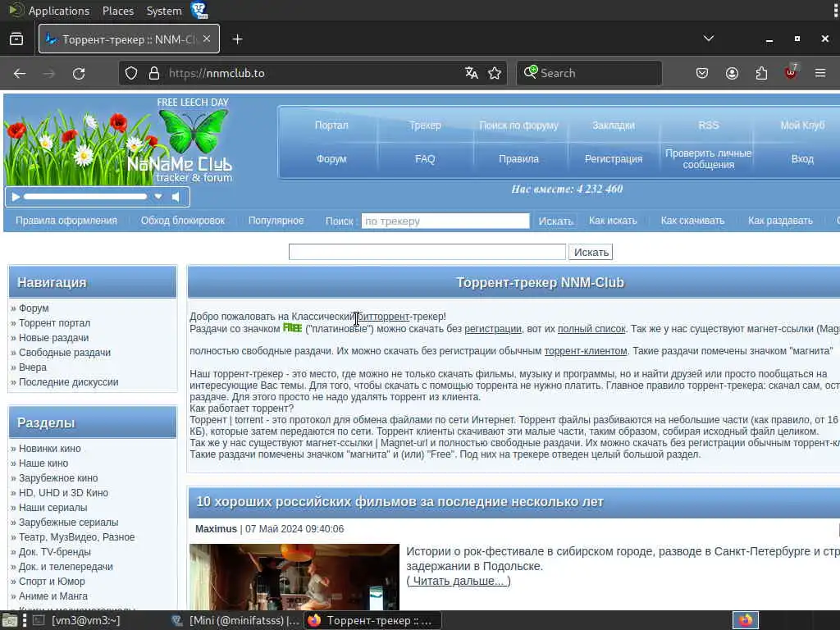Click Читать дальше link
The height and width of the screenshot is (630, 840).
(459, 582)
